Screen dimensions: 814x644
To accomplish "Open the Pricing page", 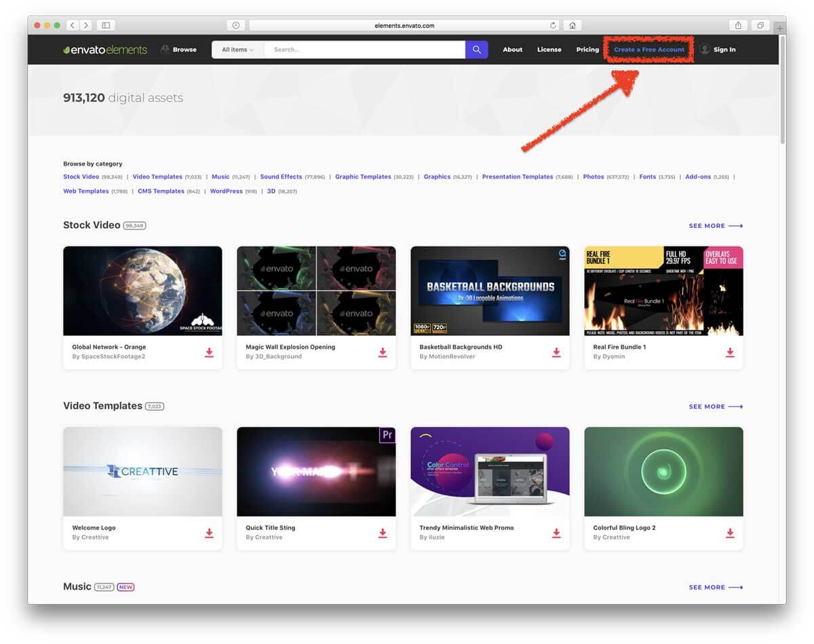I will [587, 50].
